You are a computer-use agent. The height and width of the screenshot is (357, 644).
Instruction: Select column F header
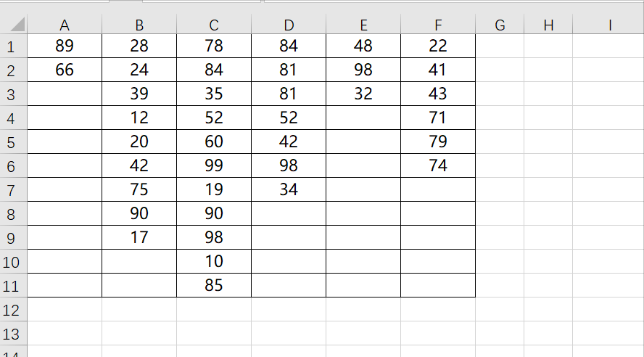438,25
